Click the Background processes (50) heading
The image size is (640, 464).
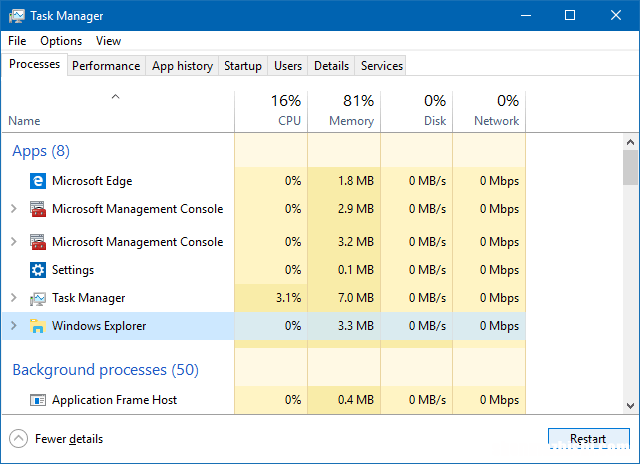point(105,370)
